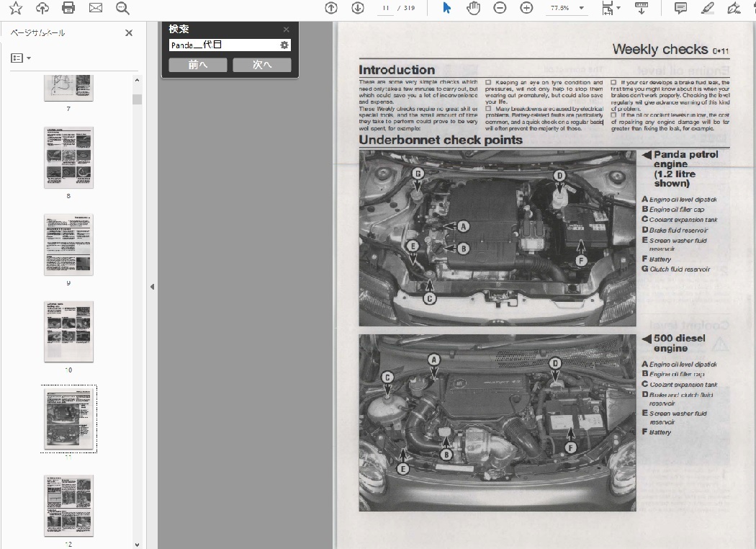The width and height of the screenshot is (756, 549).
Task: Print the document with printer icon
Action: pyautogui.click(x=68, y=8)
